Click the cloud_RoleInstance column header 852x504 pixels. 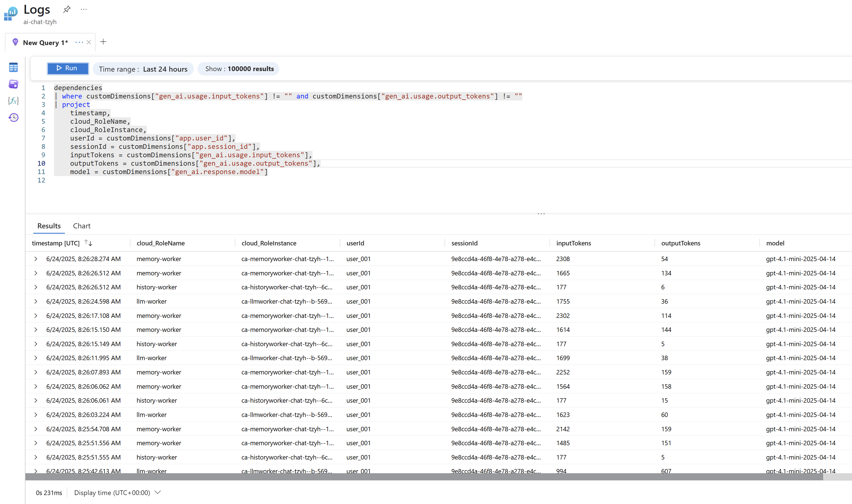[x=269, y=243]
